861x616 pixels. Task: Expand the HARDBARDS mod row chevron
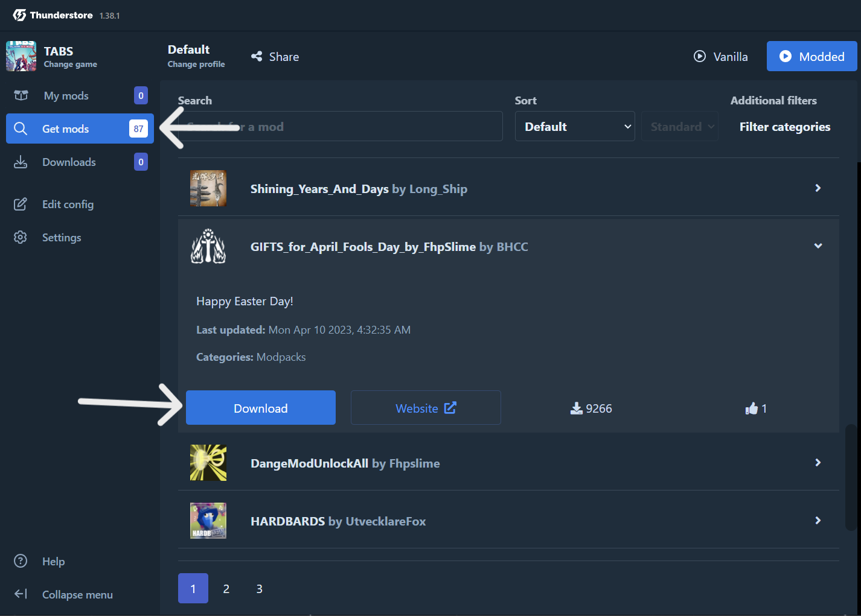pos(818,520)
